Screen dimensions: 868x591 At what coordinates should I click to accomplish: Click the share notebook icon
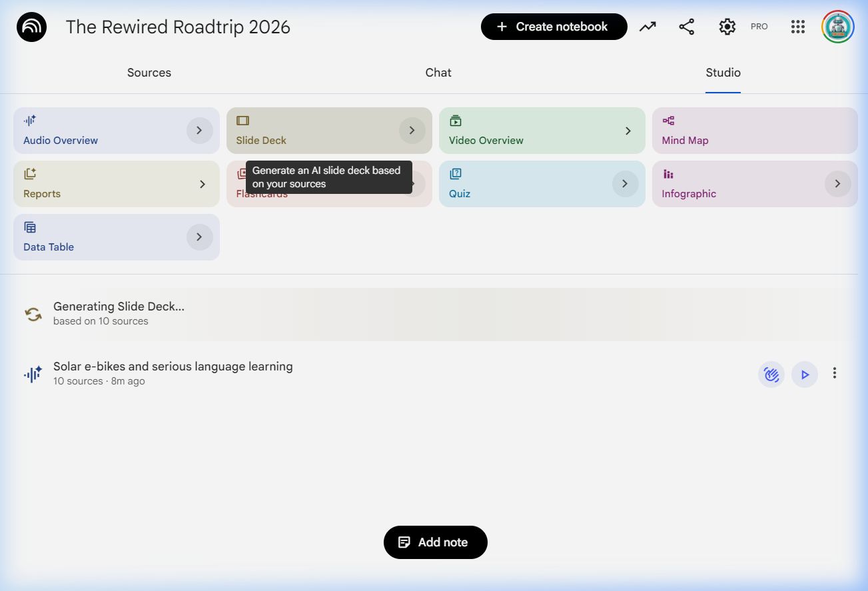click(686, 27)
